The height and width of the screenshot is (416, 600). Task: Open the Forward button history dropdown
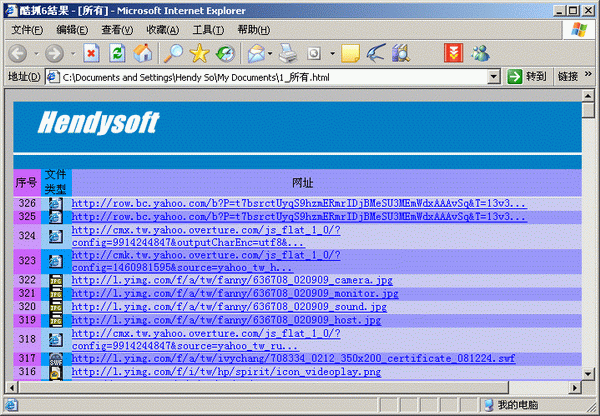coord(73,54)
